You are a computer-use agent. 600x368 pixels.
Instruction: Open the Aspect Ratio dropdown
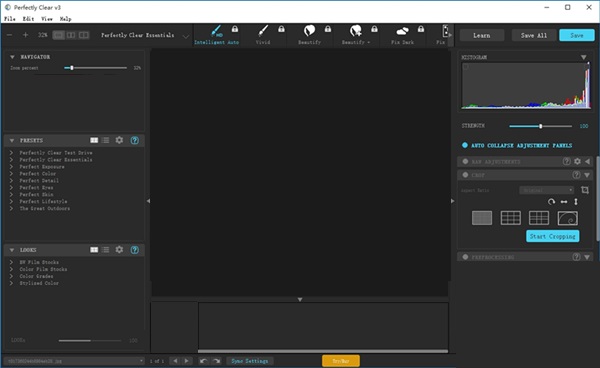pyautogui.click(x=546, y=190)
